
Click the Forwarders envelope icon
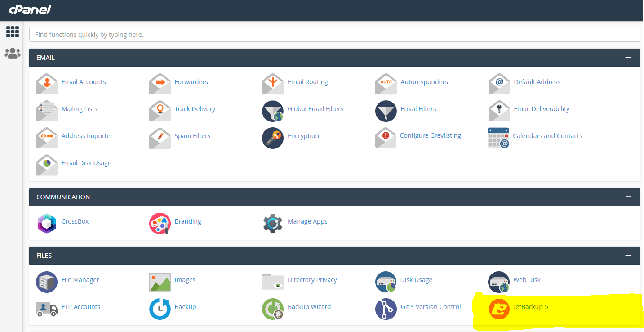160,84
